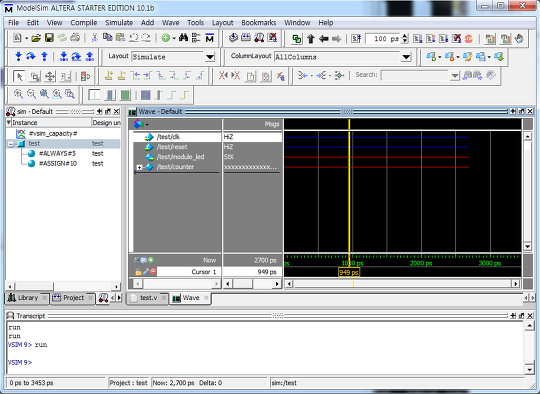Click the Find Previous Transition icon

(135, 75)
